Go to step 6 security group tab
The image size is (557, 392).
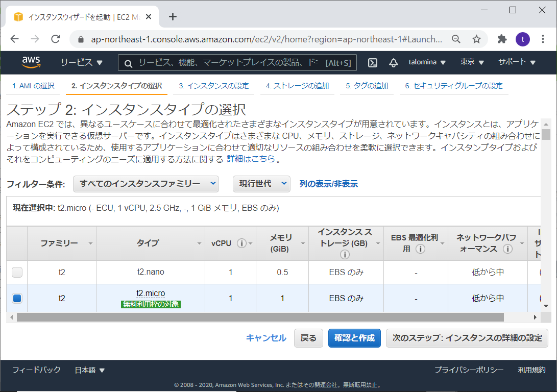[454, 86]
